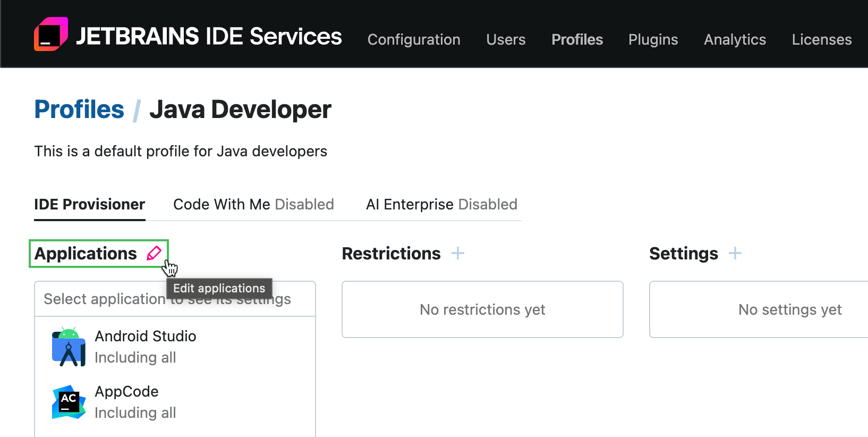Click the Profiles breadcrumb link
Screen dimensions: 868x437
coord(79,110)
